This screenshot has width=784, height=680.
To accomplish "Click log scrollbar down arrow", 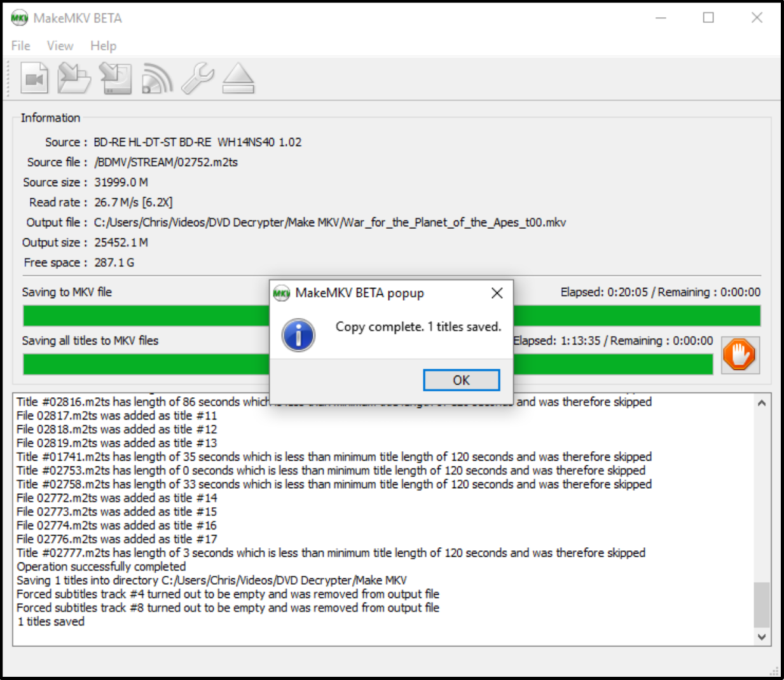I will click(x=762, y=637).
